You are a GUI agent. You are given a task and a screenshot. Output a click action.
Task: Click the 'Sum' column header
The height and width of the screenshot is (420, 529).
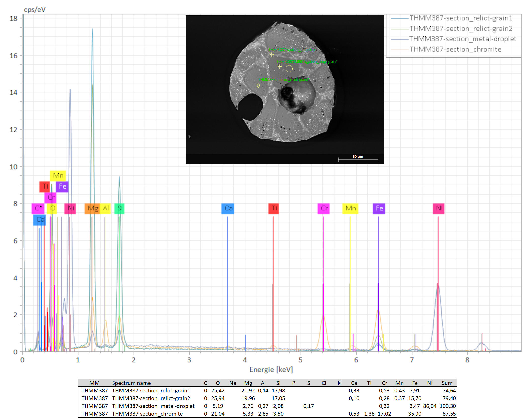point(447,383)
